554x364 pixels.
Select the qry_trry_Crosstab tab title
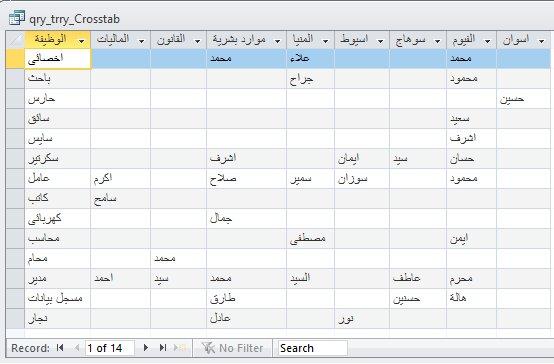tap(75, 19)
